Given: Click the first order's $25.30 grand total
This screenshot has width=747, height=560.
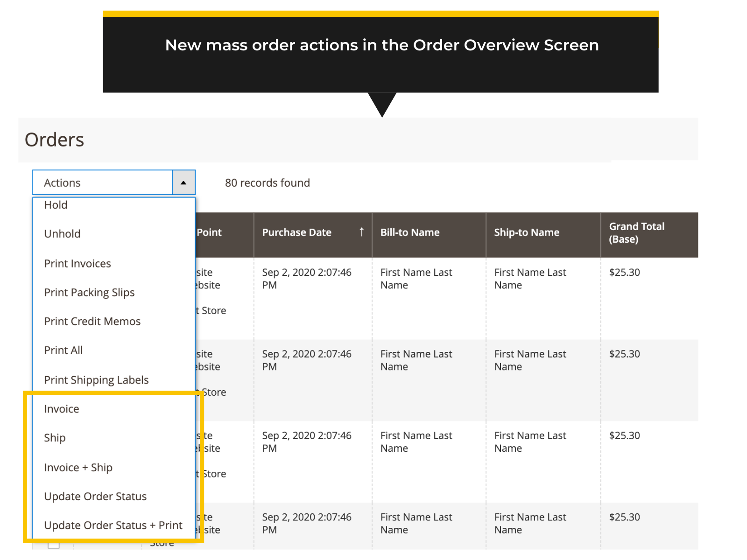Looking at the screenshot, I should [x=625, y=272].
